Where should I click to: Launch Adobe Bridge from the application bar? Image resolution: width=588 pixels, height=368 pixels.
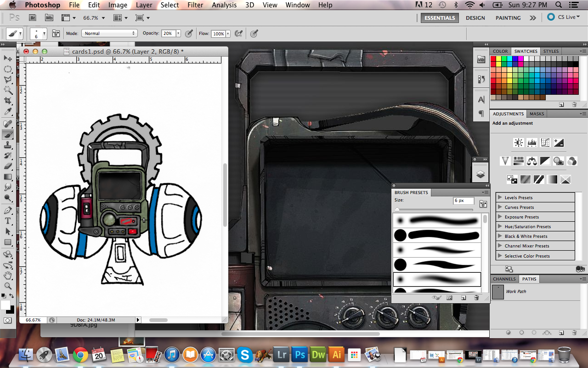tap(33, 18)
